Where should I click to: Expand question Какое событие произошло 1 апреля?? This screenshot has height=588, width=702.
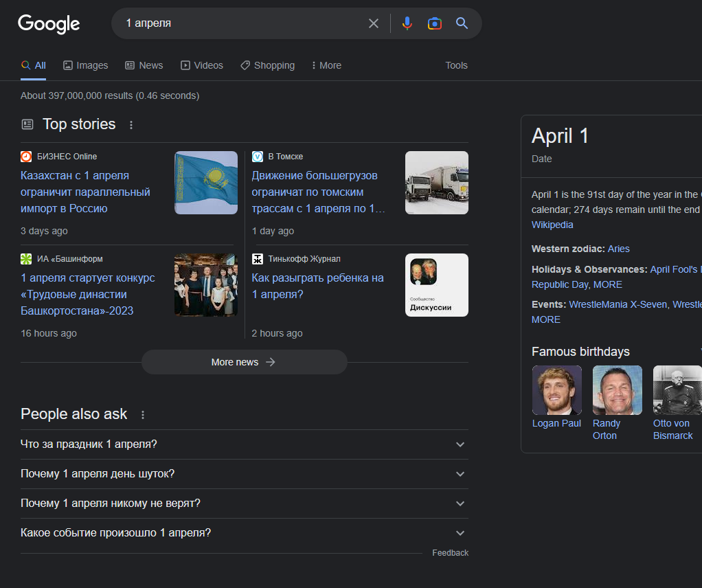point(245,533)
